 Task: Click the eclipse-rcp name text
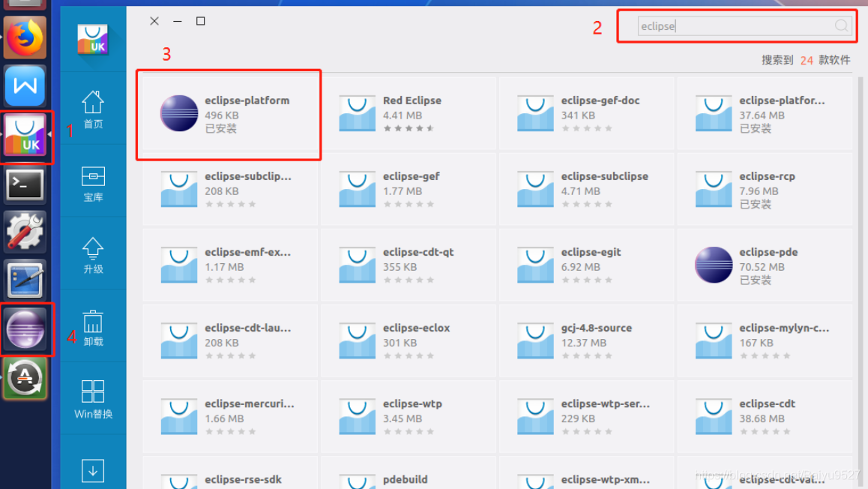point(767,177)
